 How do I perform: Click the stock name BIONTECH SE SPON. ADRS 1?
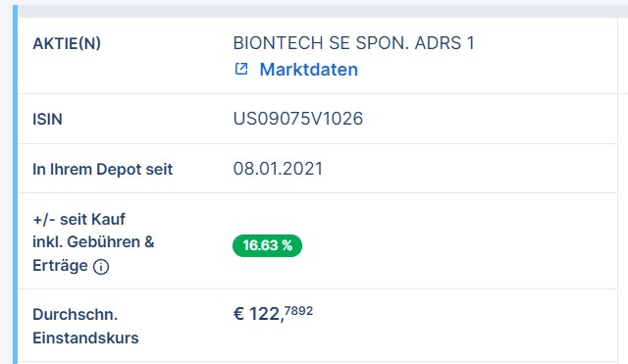point(353,43)
